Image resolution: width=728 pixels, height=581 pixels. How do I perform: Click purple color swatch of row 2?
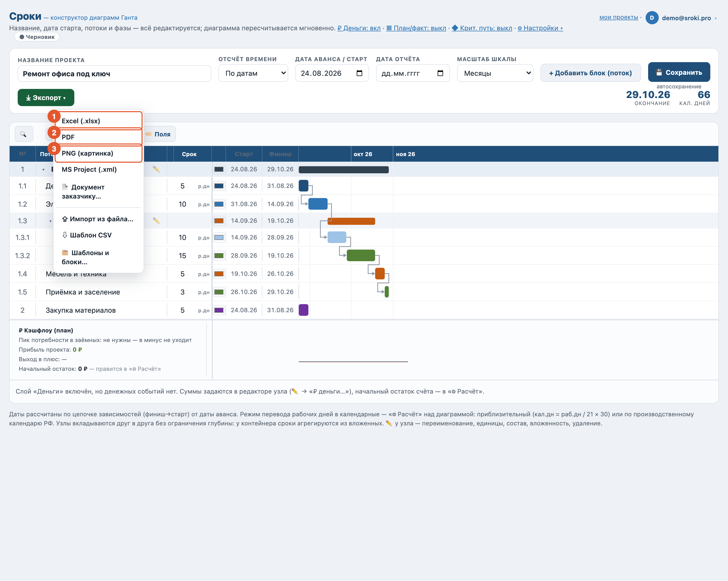pyautogui.click(x=219, y=310)
